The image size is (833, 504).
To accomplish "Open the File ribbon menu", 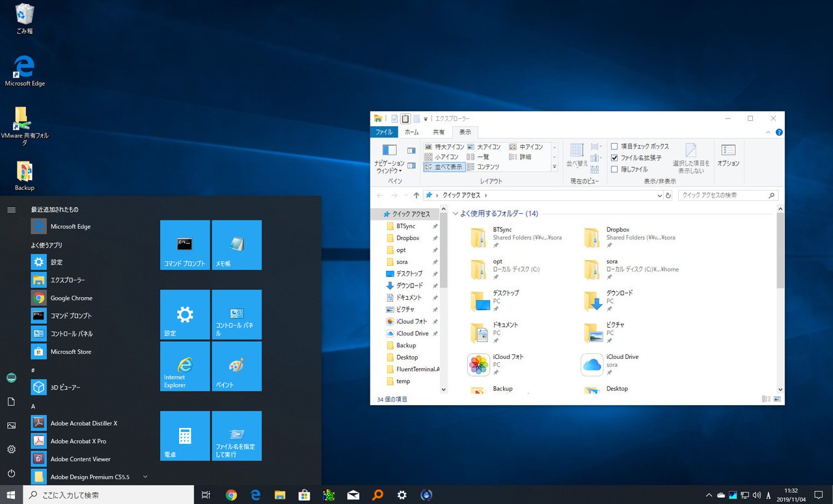I will [x=384, y=132].
